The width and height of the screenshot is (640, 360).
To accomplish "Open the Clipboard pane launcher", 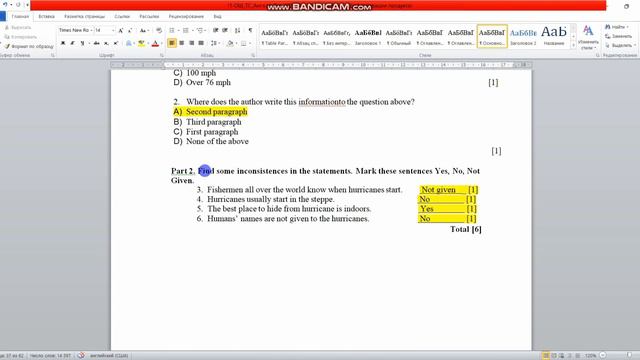I will [x=53, y=55].
